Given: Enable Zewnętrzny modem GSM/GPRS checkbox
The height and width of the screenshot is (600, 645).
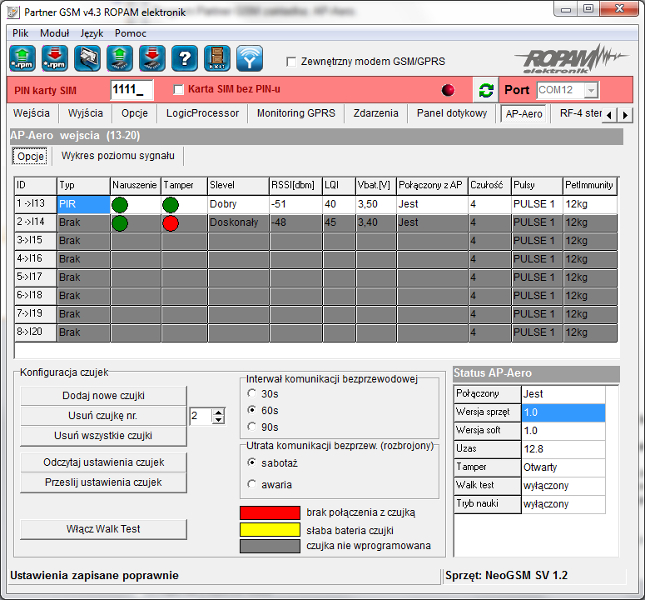Looking at the screenshot, I should pos(292,61).
